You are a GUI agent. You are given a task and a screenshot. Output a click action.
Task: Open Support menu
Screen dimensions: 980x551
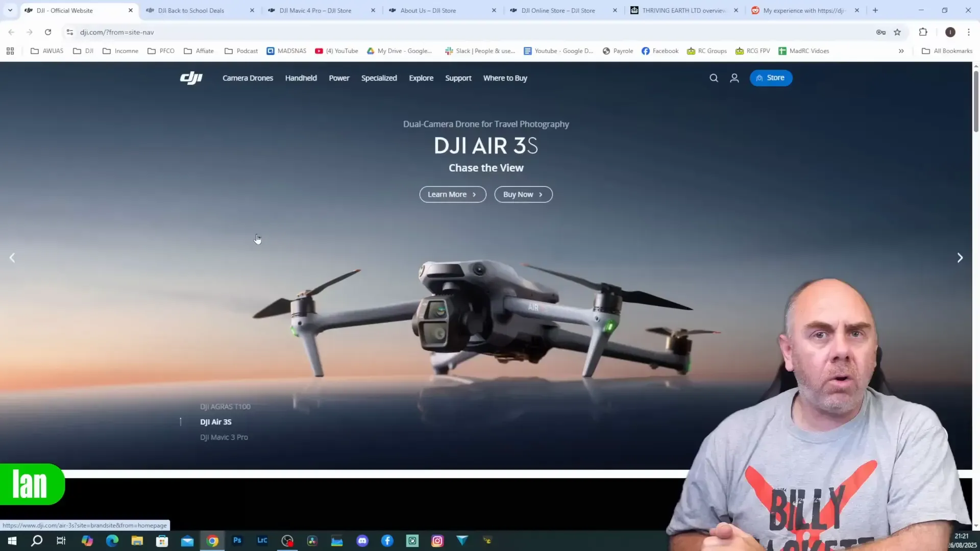(458, 78)
